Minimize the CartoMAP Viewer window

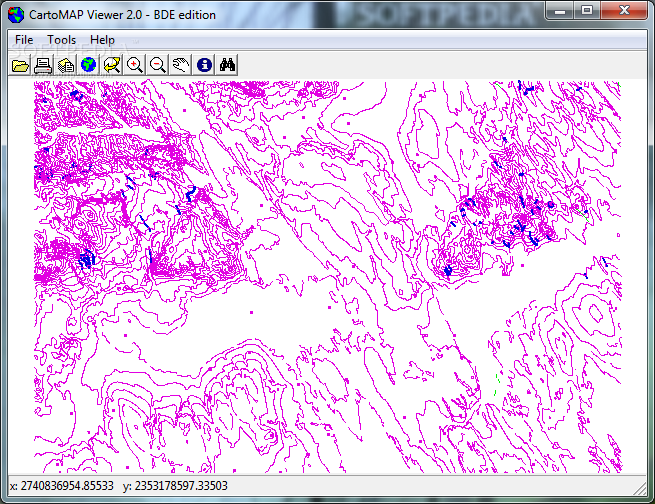pyautogui.click(x=560, y=10)
